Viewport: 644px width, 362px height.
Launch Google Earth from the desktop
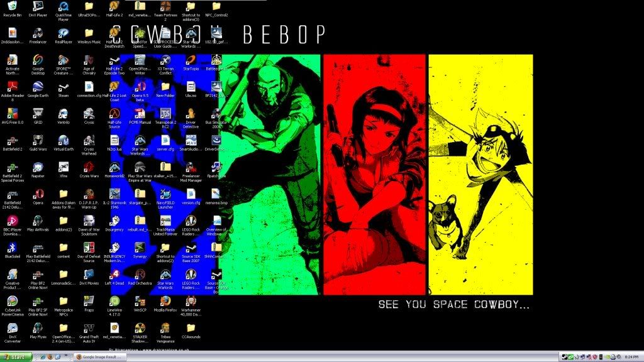(38, 89)
